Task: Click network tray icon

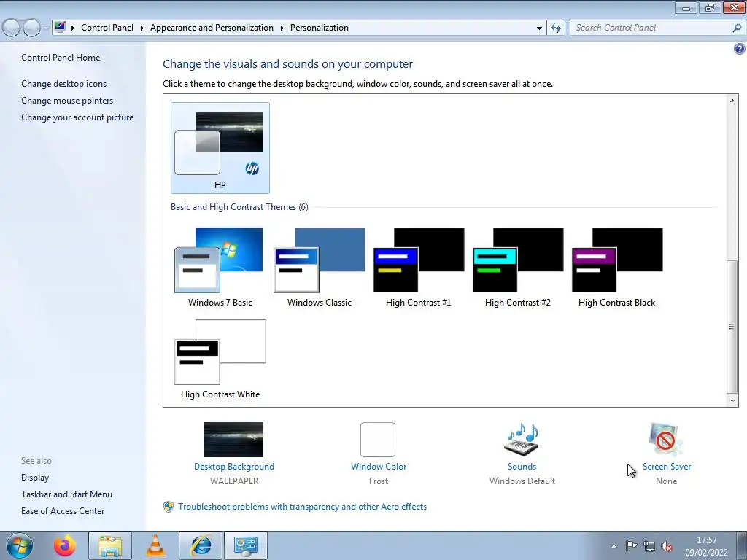Action: (649, 546)
